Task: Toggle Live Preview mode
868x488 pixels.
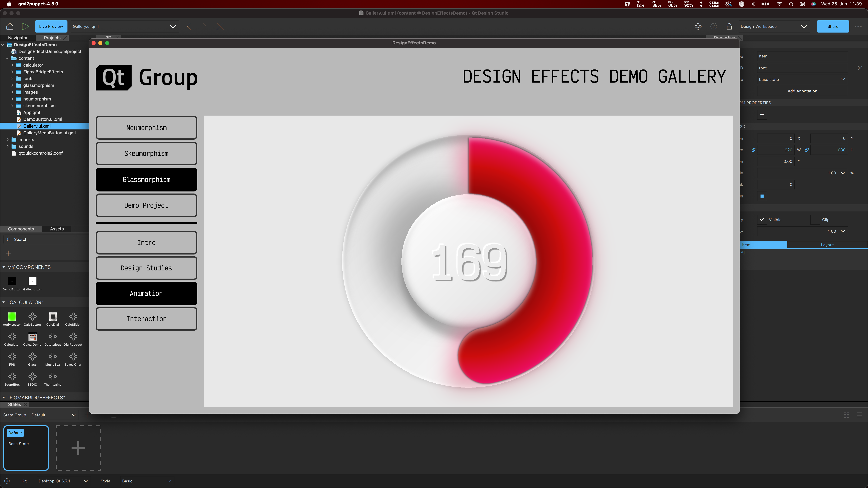Action: pyautogui.click(x=51, y=26)
